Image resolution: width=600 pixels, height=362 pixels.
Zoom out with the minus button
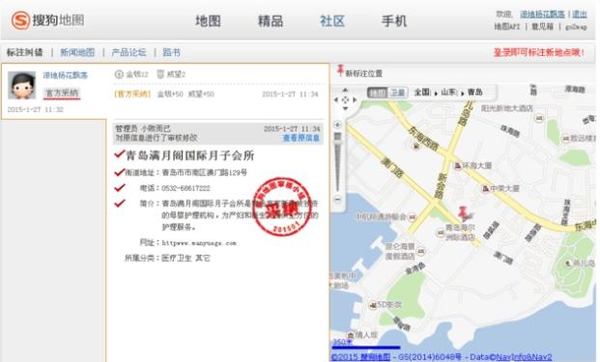pyautogui.click(x=338, y=199)
